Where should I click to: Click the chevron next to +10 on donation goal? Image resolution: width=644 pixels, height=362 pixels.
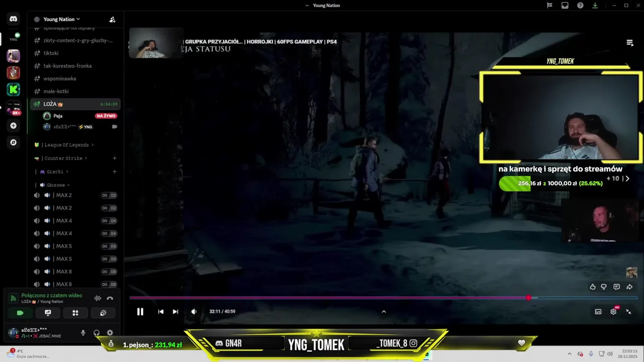point(627,178)
